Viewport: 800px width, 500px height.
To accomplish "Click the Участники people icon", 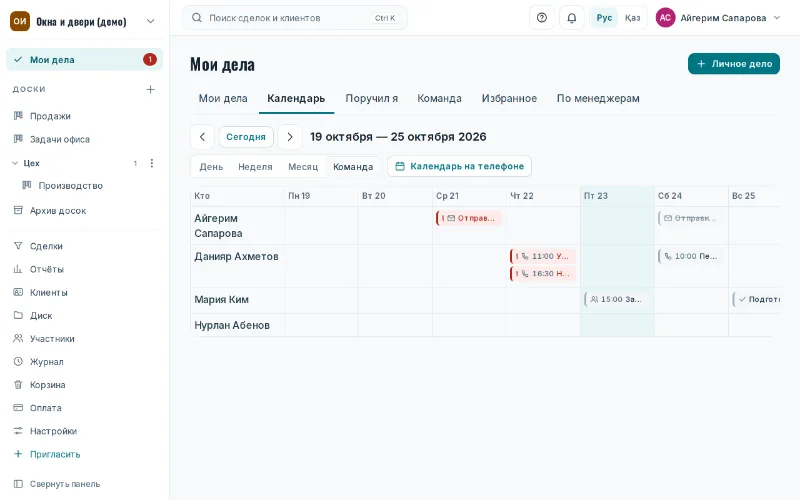I will 18,338.
